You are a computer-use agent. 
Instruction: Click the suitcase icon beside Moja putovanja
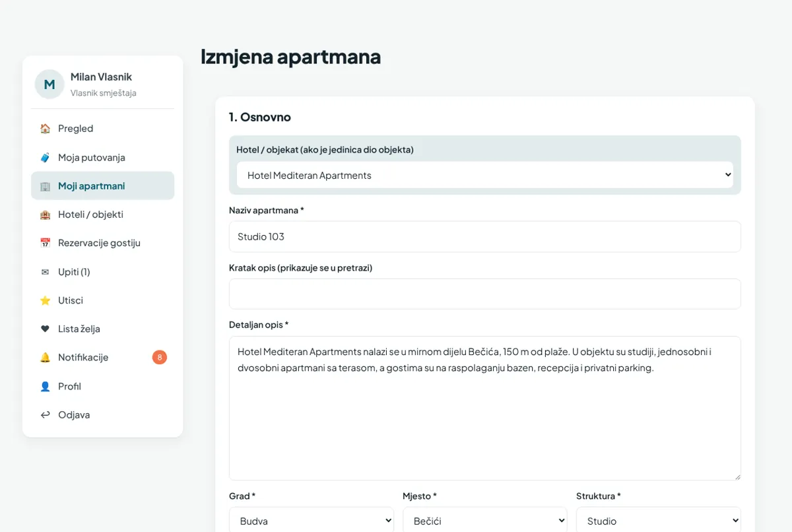click(x=45, y=158)
